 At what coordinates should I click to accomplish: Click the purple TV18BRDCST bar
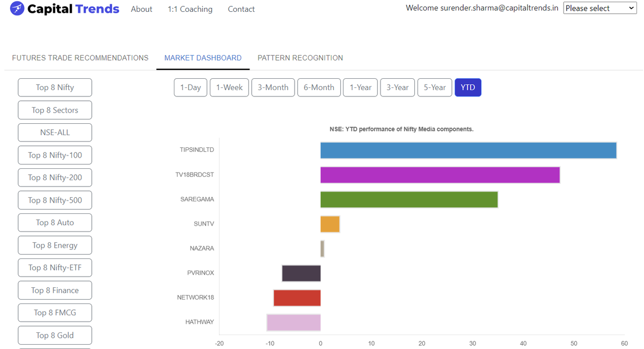click(x=440, y=175)
